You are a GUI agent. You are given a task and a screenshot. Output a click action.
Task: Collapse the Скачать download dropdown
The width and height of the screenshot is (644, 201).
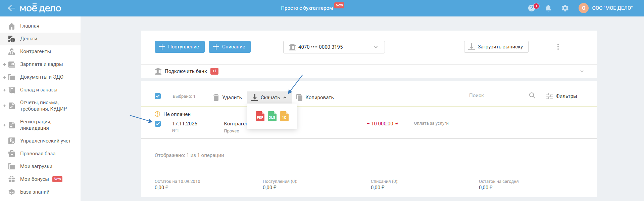click(x=270, y=97)
